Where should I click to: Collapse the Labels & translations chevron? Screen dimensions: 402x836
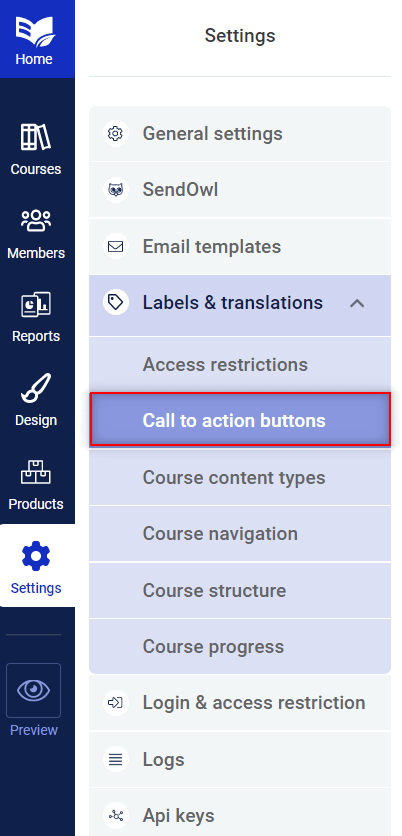coord(357,303)
